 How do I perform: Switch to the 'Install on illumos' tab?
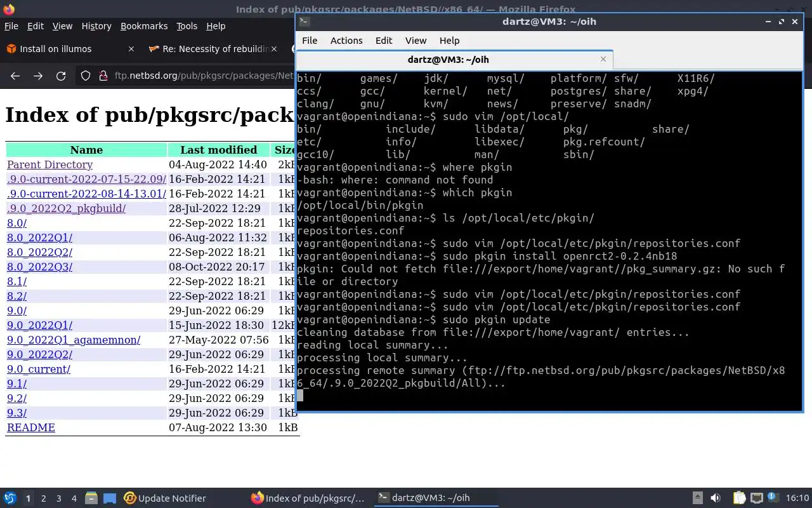(x=69, y=49)
